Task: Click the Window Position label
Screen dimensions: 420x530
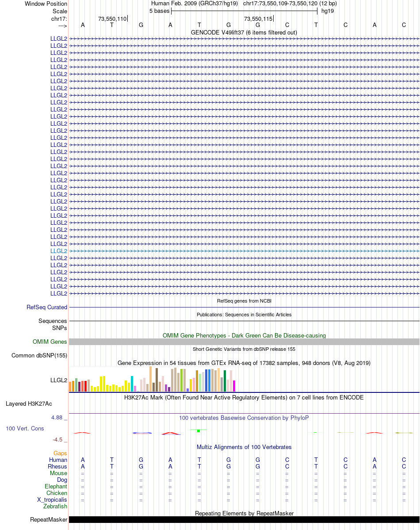Action: pos(46,4)
